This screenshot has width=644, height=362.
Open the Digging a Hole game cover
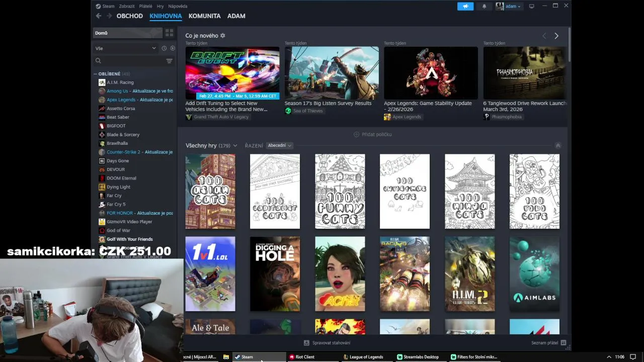(x=275, y=274)
